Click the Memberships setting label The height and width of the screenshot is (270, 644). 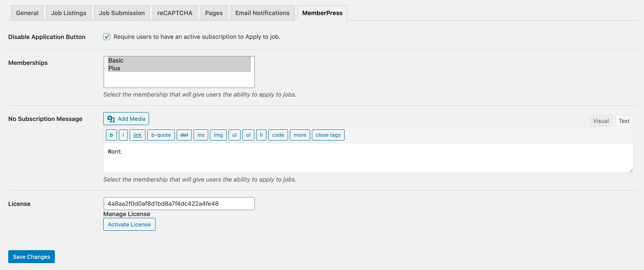point(28,63)
